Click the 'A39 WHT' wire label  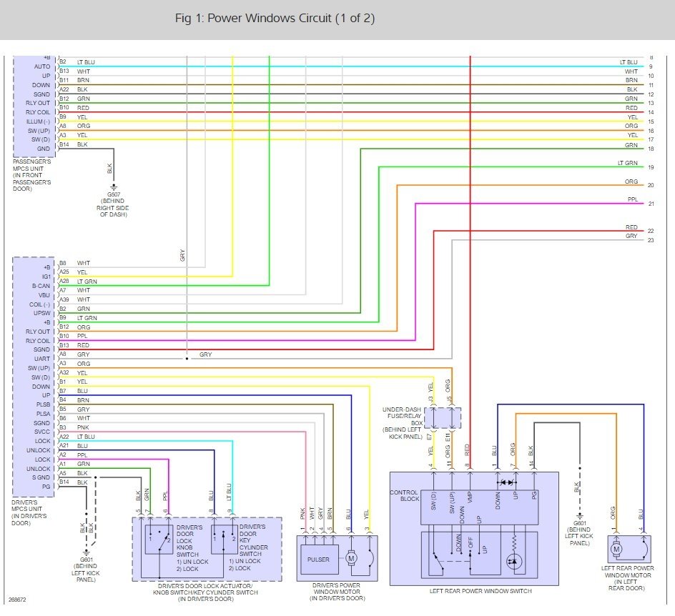point(75,300)
